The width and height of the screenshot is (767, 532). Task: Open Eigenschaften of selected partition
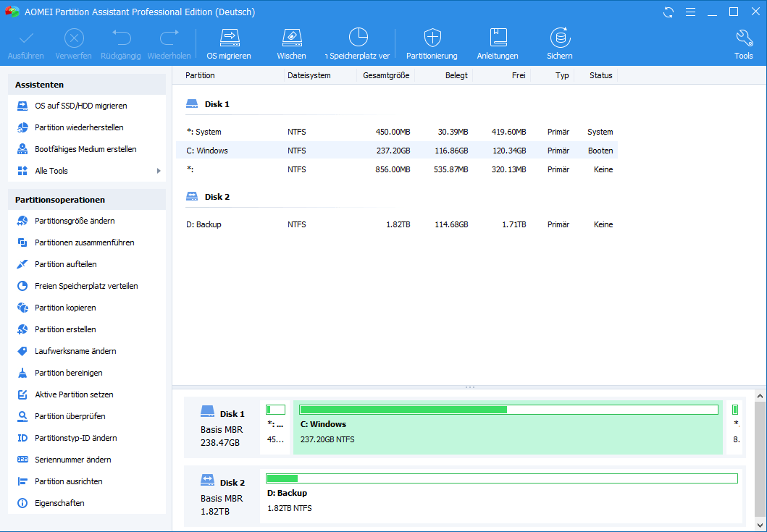tap(59, 503)
